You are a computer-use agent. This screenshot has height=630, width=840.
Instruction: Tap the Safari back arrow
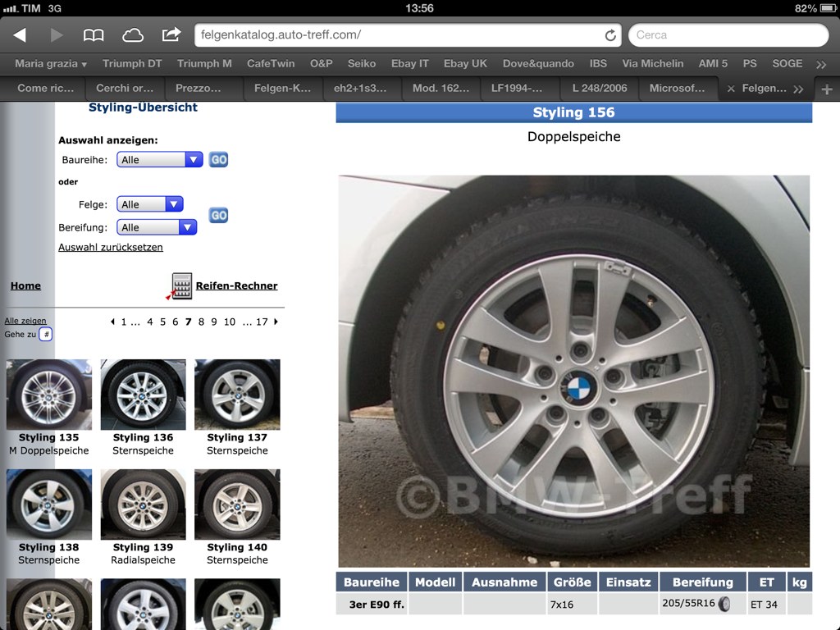pyautogui.click(x=20, y=35)
